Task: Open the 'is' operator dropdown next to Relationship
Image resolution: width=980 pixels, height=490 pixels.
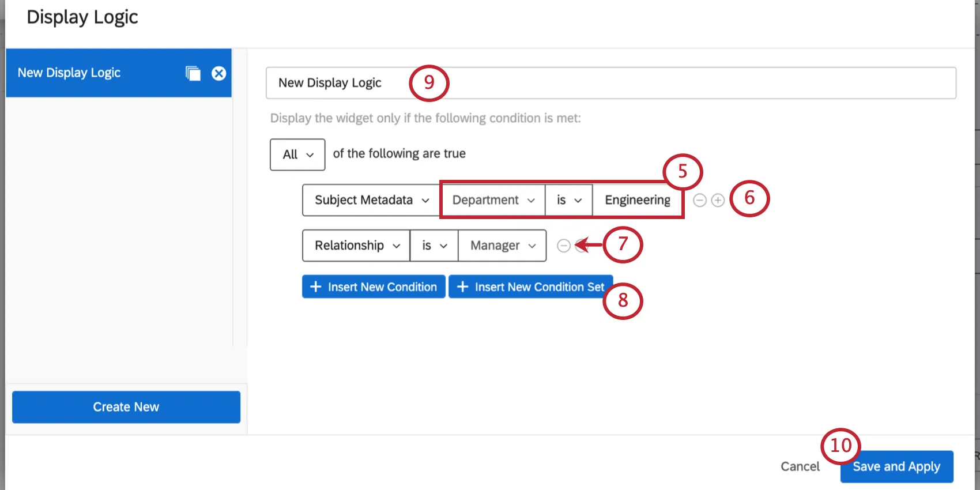Action: click(x=433, y=246)
